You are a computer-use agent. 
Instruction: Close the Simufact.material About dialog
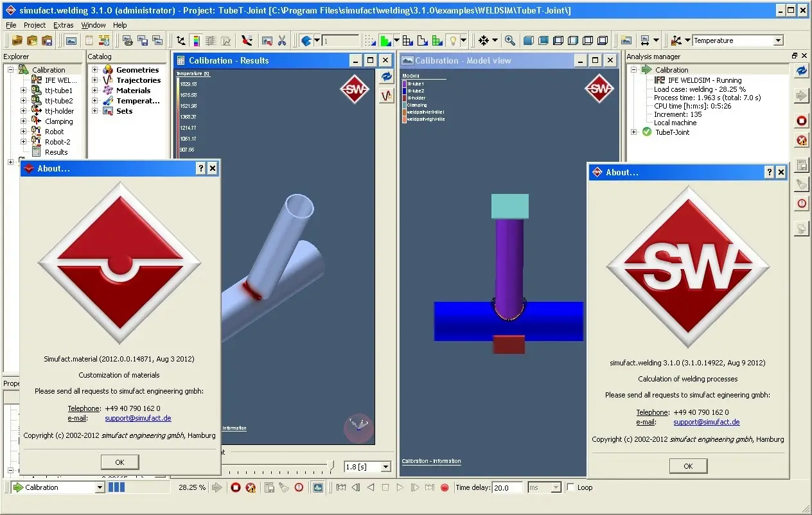click(x=213, y=168)
